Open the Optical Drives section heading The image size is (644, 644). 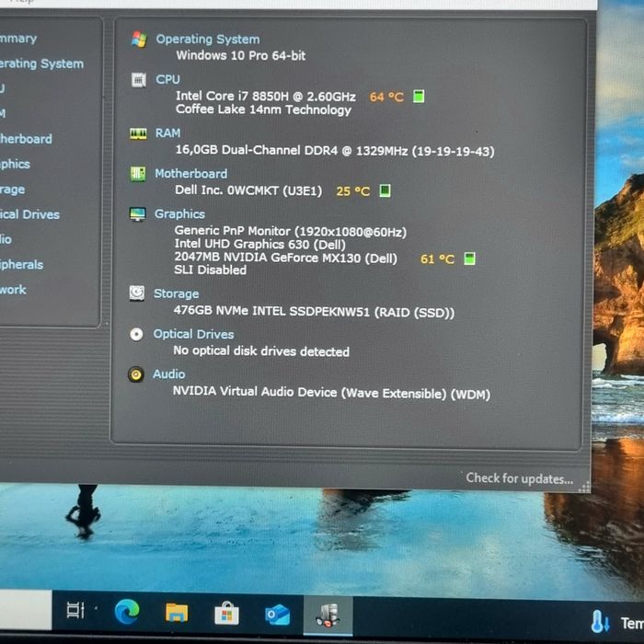(193, 334)
